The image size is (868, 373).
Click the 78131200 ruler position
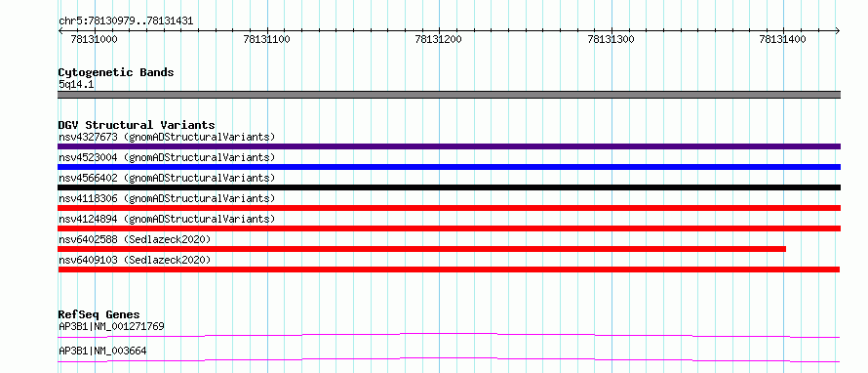click(x=439, y=39)
